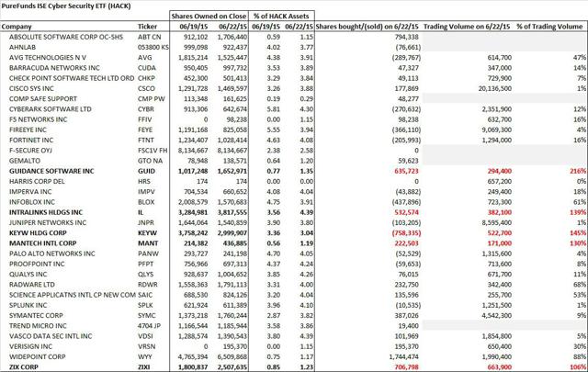This screenshot has height=372, width=588.
Task: Click ticker cell 'FEYE'
Action: click(x=145, y=130)
